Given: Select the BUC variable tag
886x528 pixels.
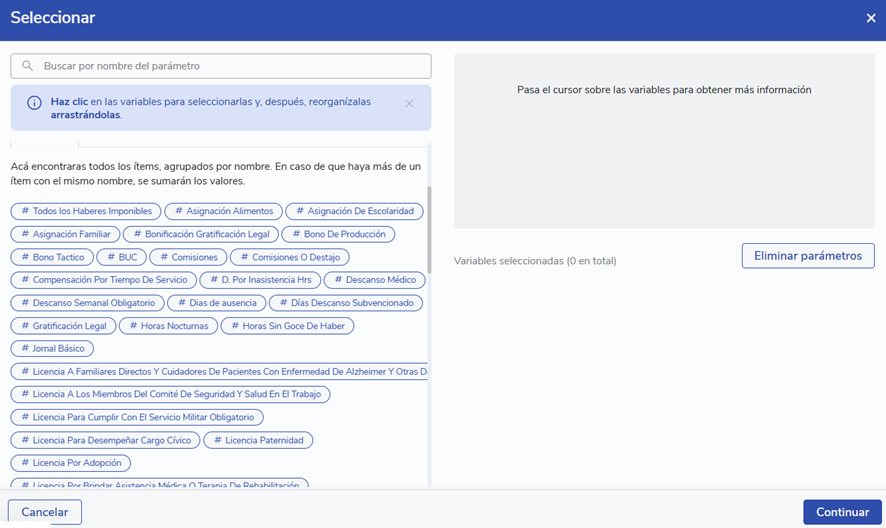Looking at the screenshot, I should tap(121, 257).
